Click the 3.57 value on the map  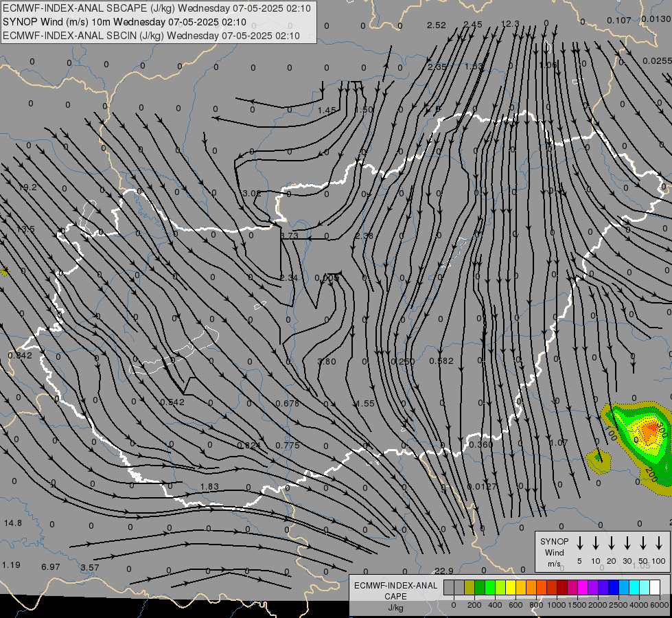point(90,568)
